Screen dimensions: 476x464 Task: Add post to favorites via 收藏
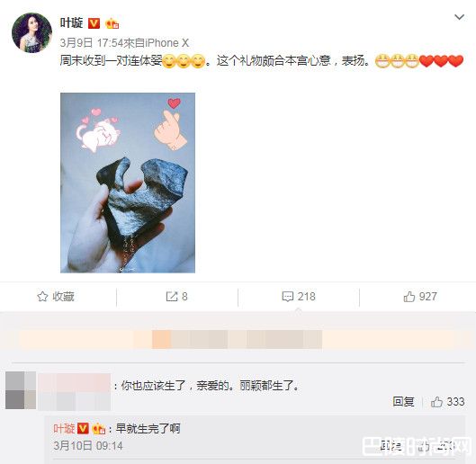point(56,297)
